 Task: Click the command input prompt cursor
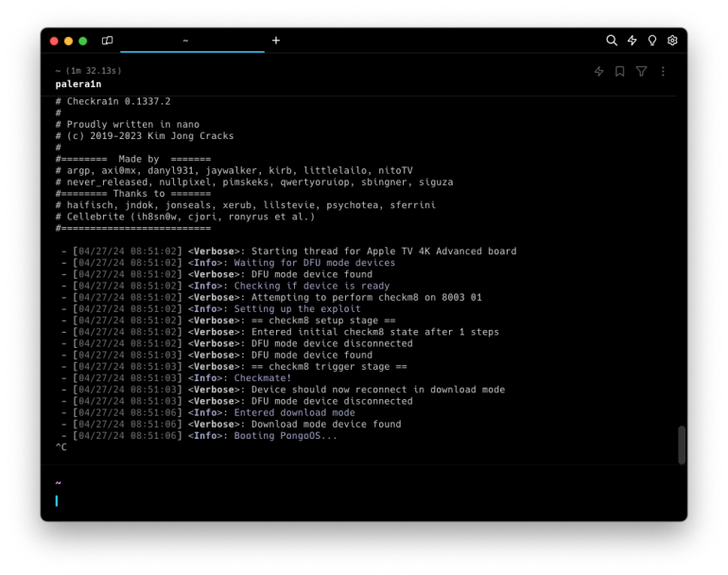coord(57,500)
